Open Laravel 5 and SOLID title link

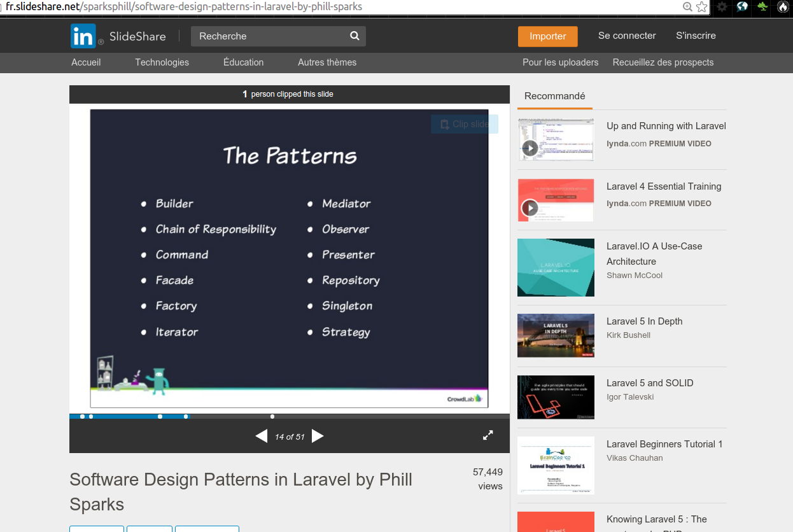coord(650,383)
